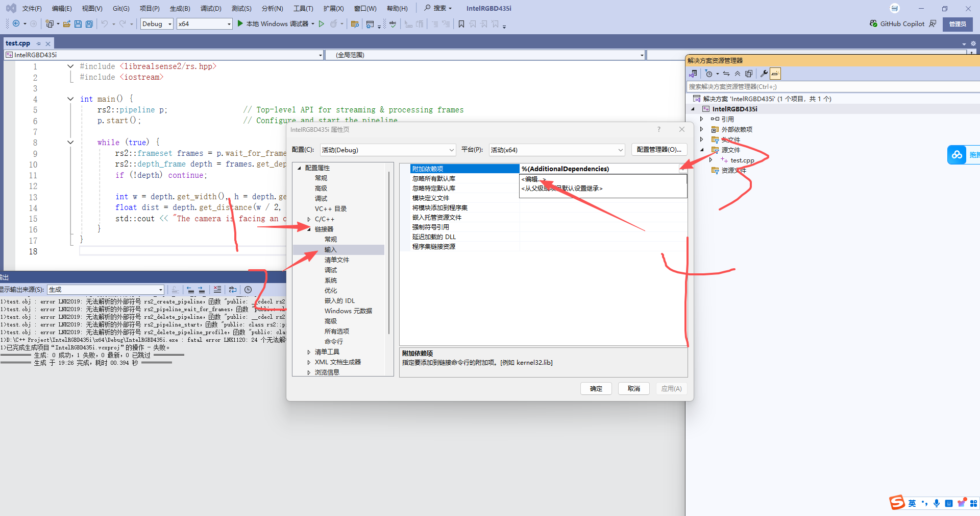Click the save all icon
The width and height of the screenshot is (980, 516).
(89, 24)
